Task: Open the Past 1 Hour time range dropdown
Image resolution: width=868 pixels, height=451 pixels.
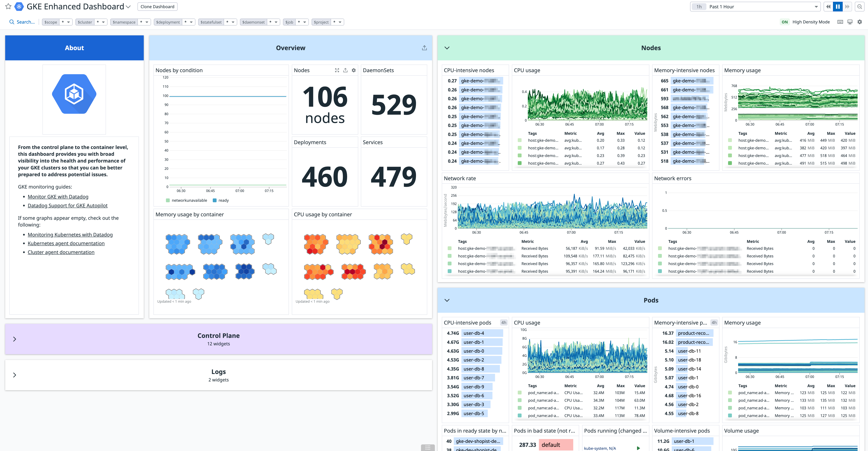Action: coord(755,6)
